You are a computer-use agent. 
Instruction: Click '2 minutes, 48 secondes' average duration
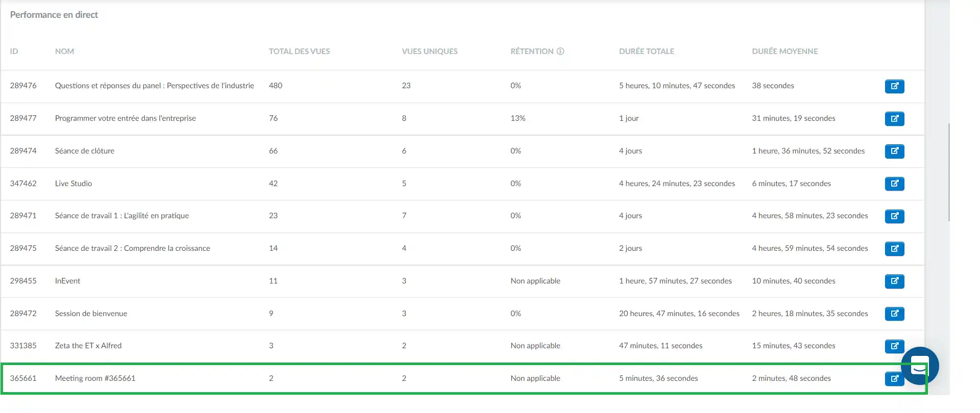pos(791,378)
